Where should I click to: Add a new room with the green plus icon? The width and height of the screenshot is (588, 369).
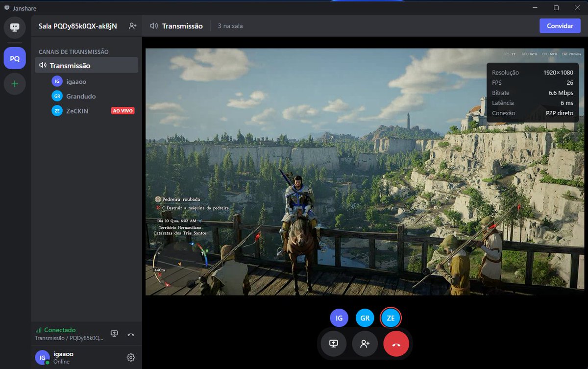point(15,84)
